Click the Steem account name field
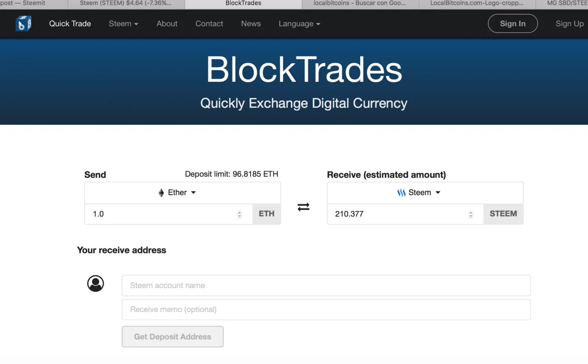Viewport: 588px width, 364px height. click(x=326, y=286)
